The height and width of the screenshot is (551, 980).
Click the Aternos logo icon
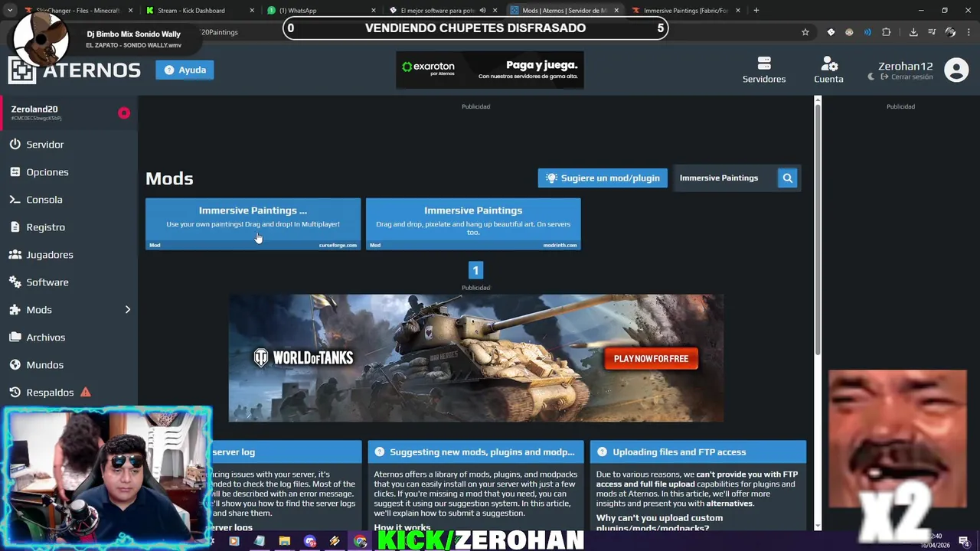point(22,70)
